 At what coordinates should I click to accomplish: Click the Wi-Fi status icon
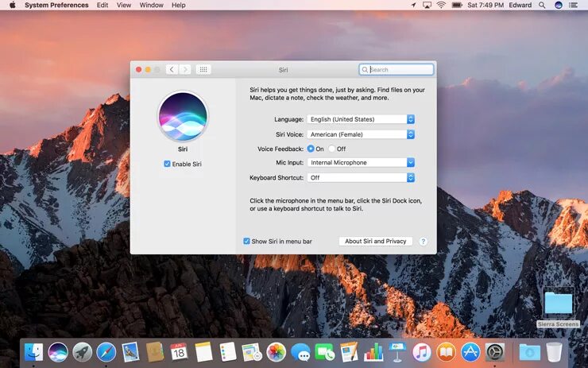coord(441,6)
